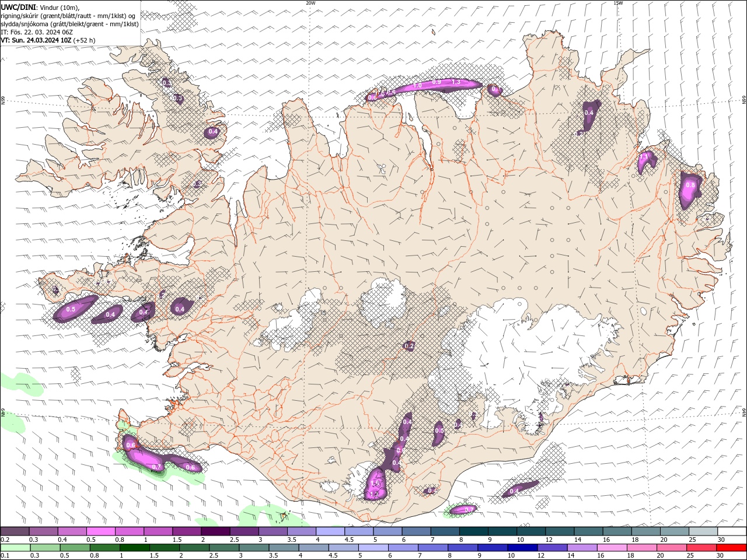This screenshot has width=747, height=560.
Task: Click the 1.0 value on north coast band
Action: click(x=417, y=86)
